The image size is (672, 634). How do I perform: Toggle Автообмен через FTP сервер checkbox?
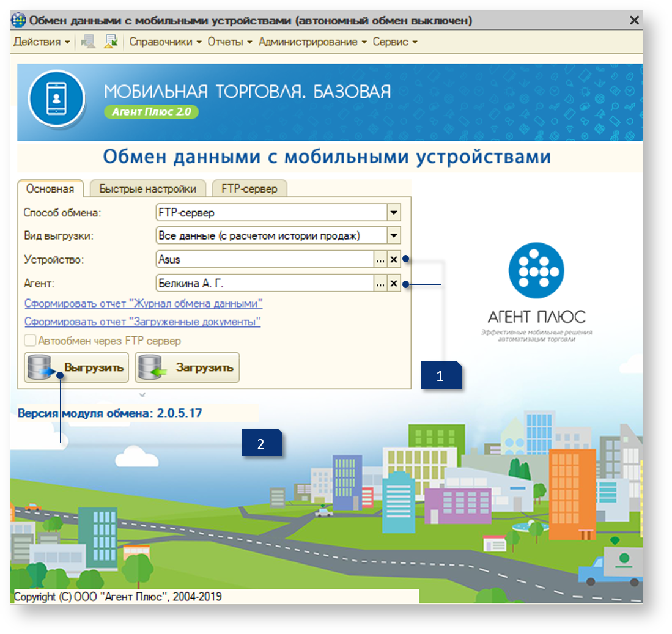point(30,341)
